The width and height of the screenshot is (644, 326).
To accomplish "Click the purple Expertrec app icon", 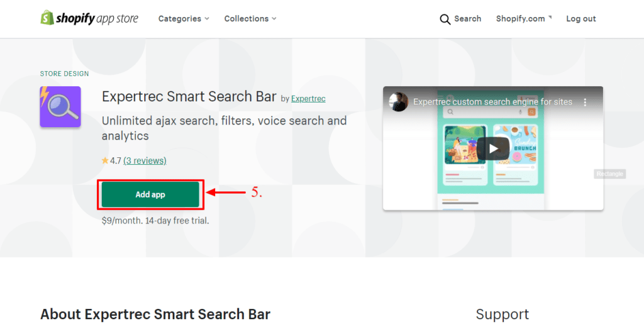I will point(60,107).
